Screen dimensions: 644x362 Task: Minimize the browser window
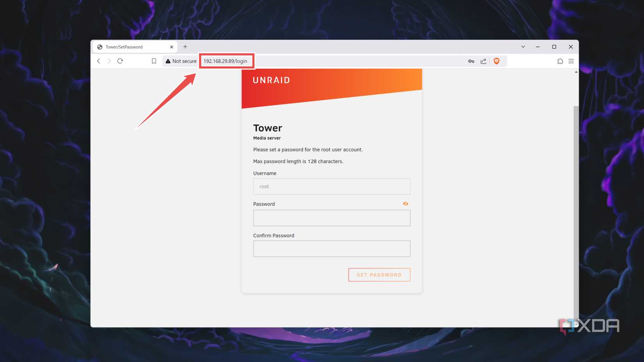pyautogui.click(x=538, y=47)
